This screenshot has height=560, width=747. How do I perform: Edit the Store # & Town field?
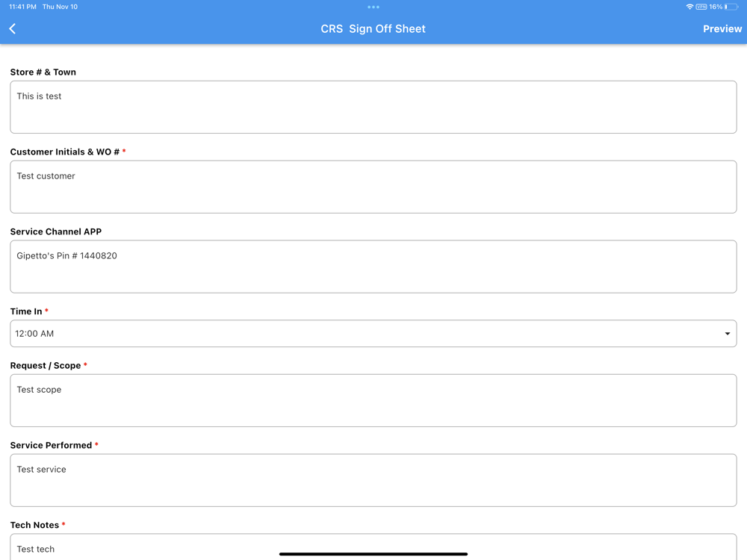click(373, 107)
